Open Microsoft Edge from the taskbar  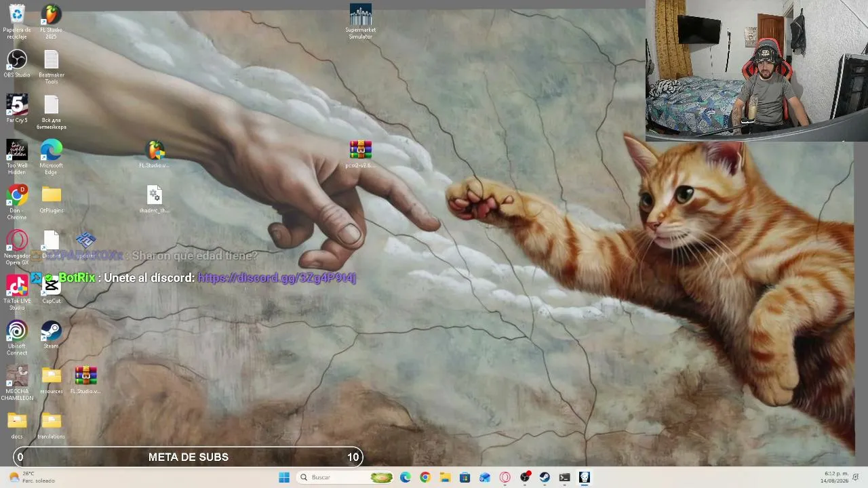pyautogui.click(x=406, y=477)
